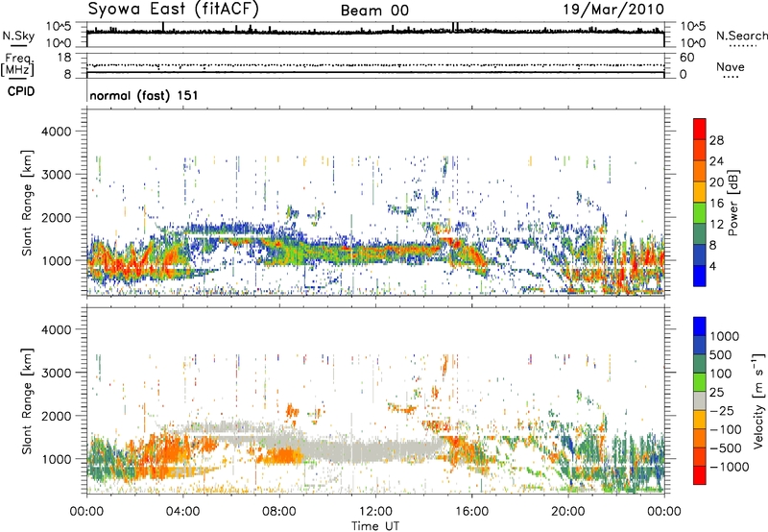This screenshot has width=768, height=532.
Task: Click the "Freq. [MHz]" axis label
Action: (17, 65)
